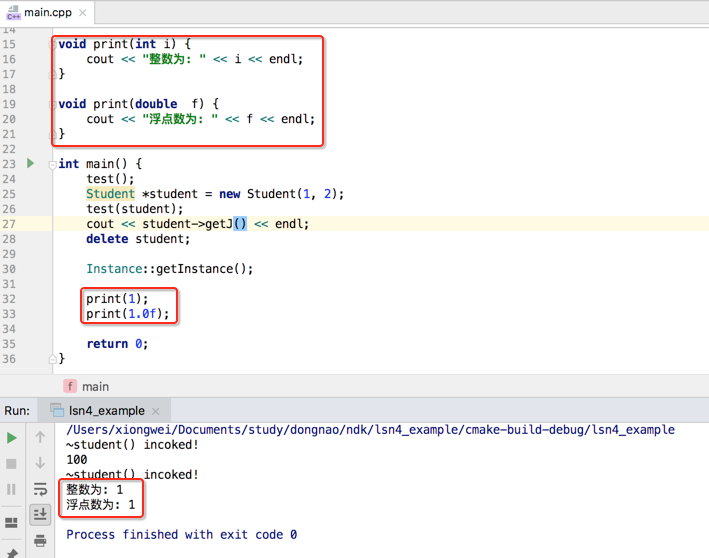
Task: Click the Student type on line 25
Action: tap(110, 194)
